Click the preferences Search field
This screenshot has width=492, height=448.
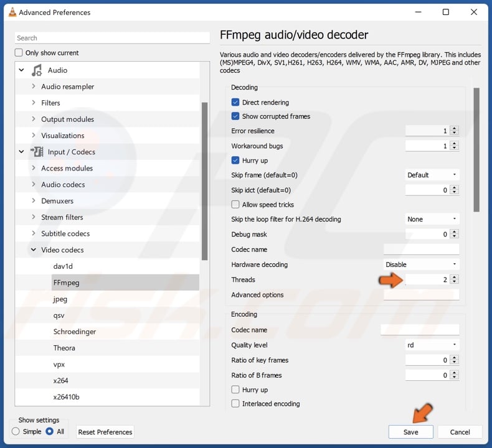112,38
